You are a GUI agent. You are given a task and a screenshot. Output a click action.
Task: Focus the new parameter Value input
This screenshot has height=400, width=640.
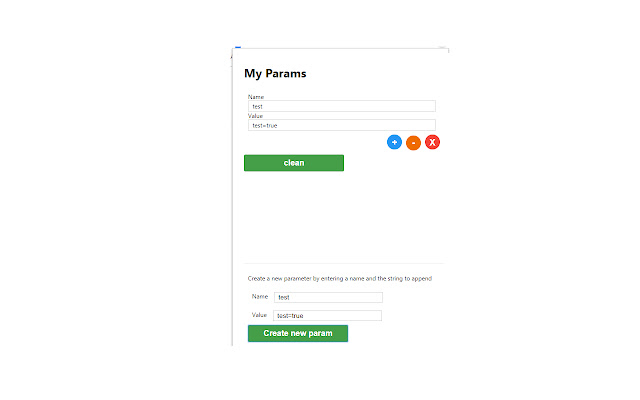coord(328,316)
